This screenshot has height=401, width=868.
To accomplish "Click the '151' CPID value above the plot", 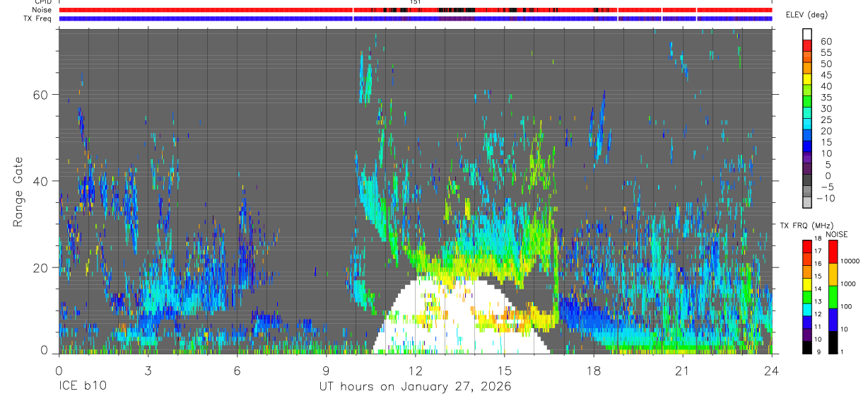I will pyautogui.click(x=416, y=2).
